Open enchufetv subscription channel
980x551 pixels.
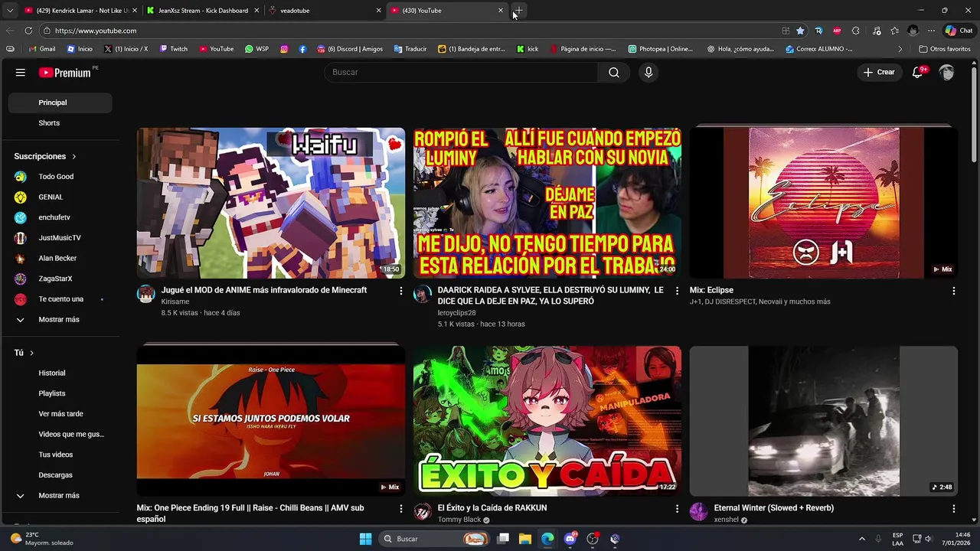point(60,217)
